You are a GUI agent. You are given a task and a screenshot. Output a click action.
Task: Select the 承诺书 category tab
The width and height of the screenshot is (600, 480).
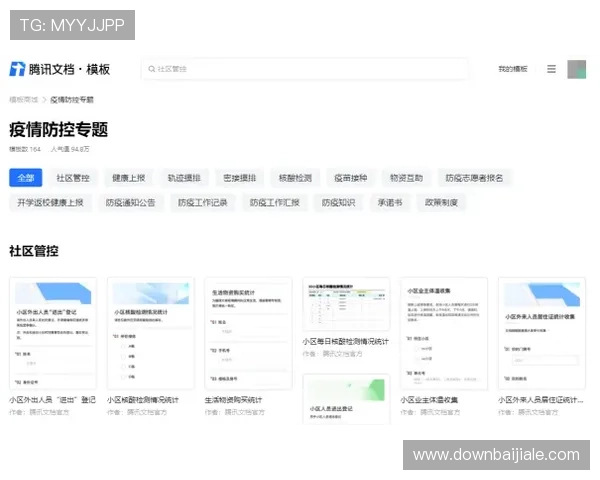[390, 202]
